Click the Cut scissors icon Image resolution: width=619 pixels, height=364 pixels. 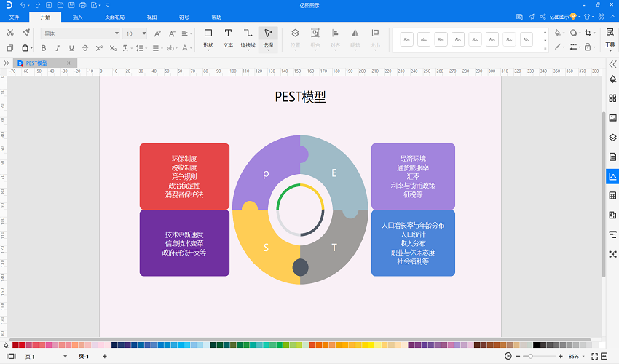(9, 33)
